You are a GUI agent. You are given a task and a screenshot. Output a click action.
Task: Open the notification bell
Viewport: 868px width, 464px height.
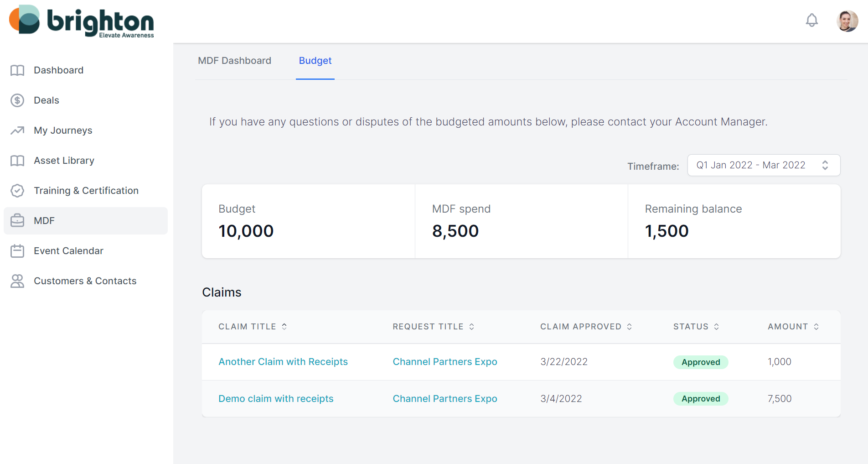coord(811,20)
